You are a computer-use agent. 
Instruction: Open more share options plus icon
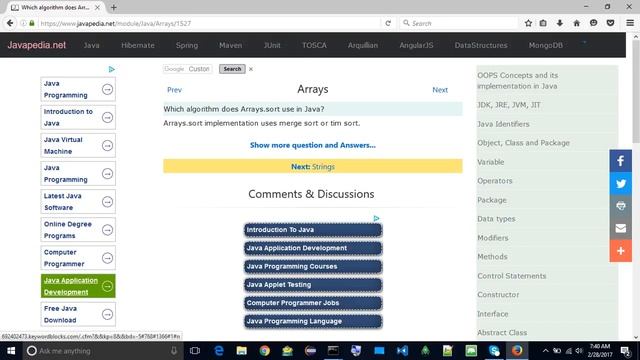(620, 251)
